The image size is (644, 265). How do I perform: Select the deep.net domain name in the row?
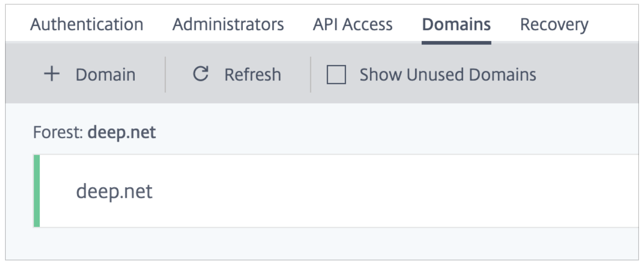click(x=114, y=191)
